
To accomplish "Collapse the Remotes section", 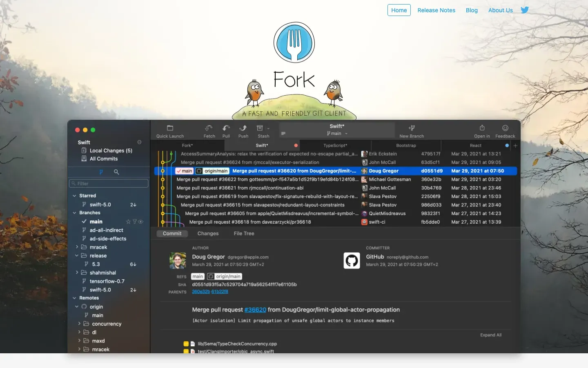I will 74,298.
